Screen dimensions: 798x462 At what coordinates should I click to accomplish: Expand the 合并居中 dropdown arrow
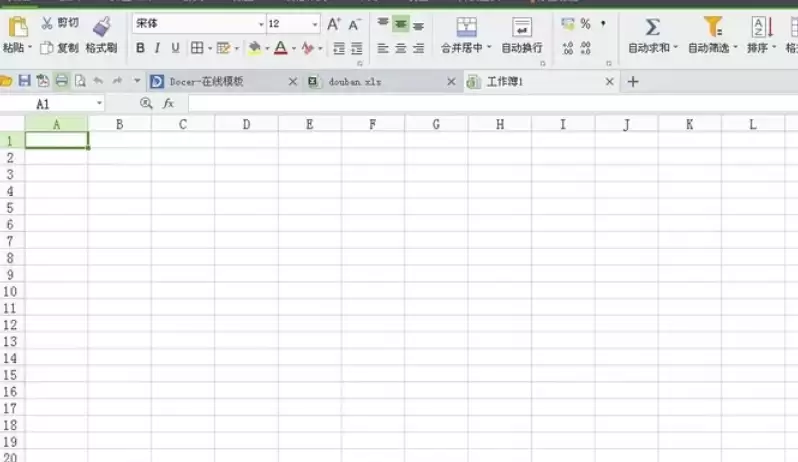[489, 47]
